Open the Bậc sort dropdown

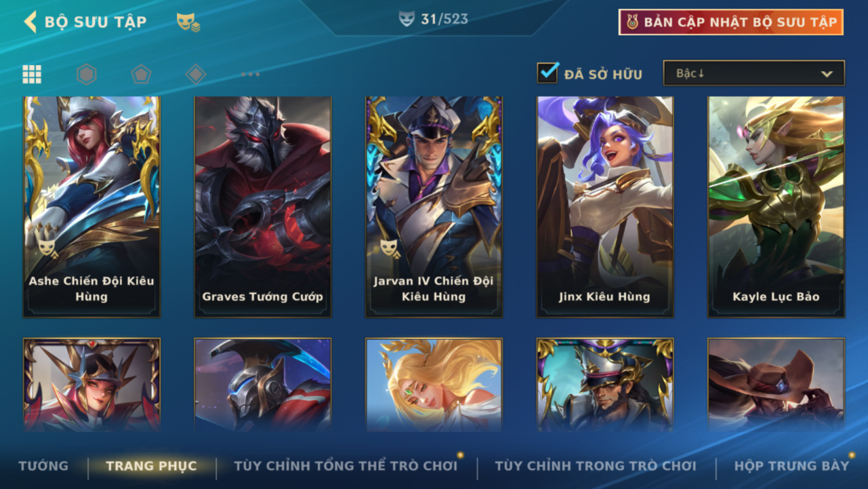(753, 73)
